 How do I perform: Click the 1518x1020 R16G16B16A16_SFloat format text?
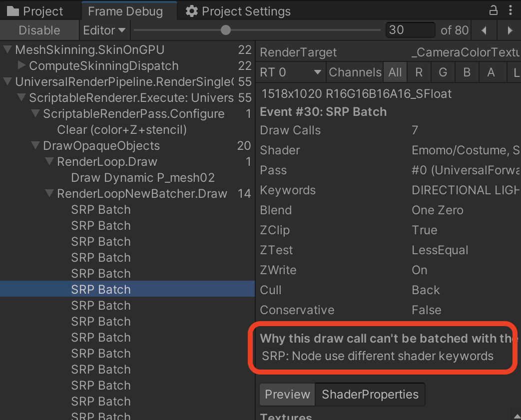pyautogui.click(x=356, y=94)
